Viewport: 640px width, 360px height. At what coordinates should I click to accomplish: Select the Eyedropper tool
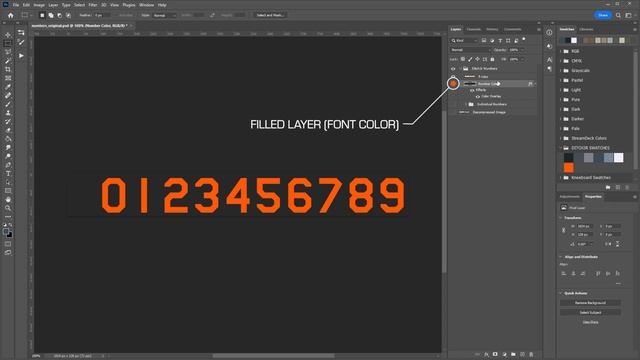tap(8, 87)
